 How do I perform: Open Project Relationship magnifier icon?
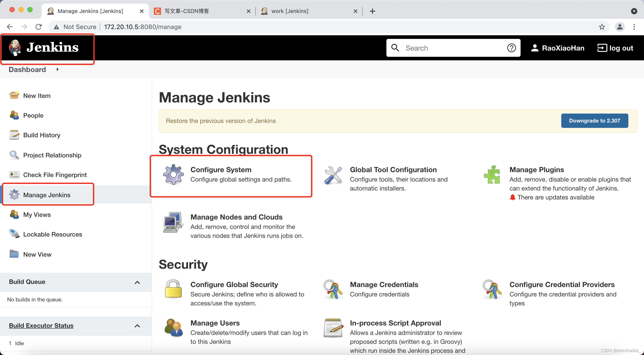[14, 155]
